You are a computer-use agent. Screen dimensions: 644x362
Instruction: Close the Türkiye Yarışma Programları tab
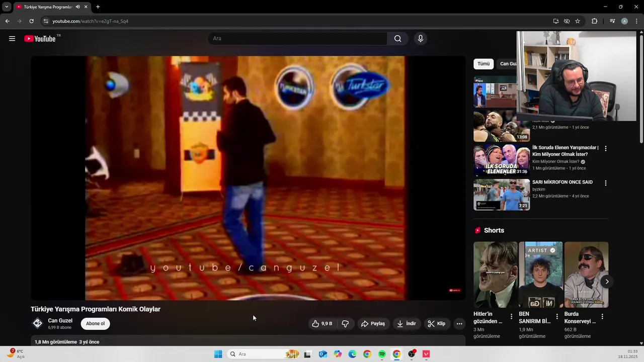pyautogui.click(x=86, y=7)
